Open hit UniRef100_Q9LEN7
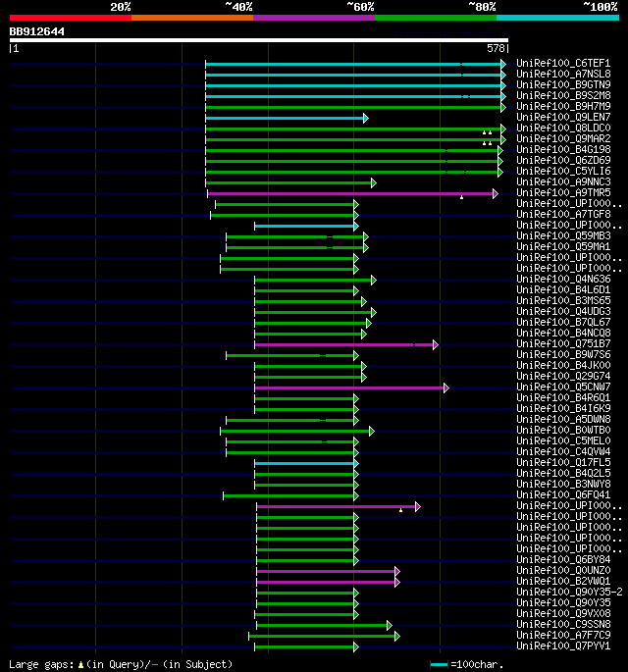This screenshot has width=628, height=672. (563, 118)
